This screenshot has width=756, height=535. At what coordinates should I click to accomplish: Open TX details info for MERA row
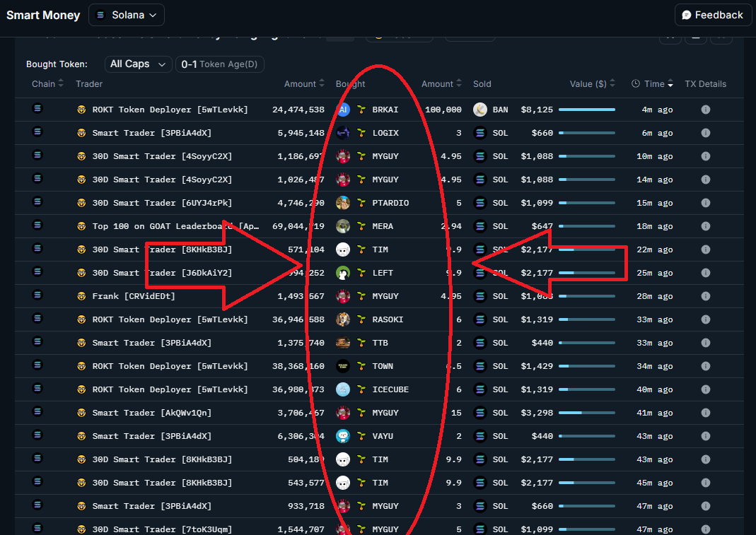[x=705, y=226]
